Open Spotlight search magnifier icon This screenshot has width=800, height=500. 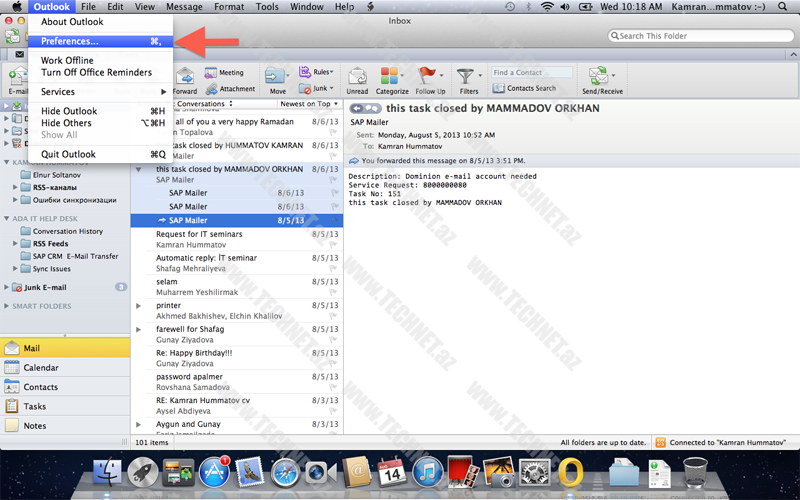(x=783, y=7)
